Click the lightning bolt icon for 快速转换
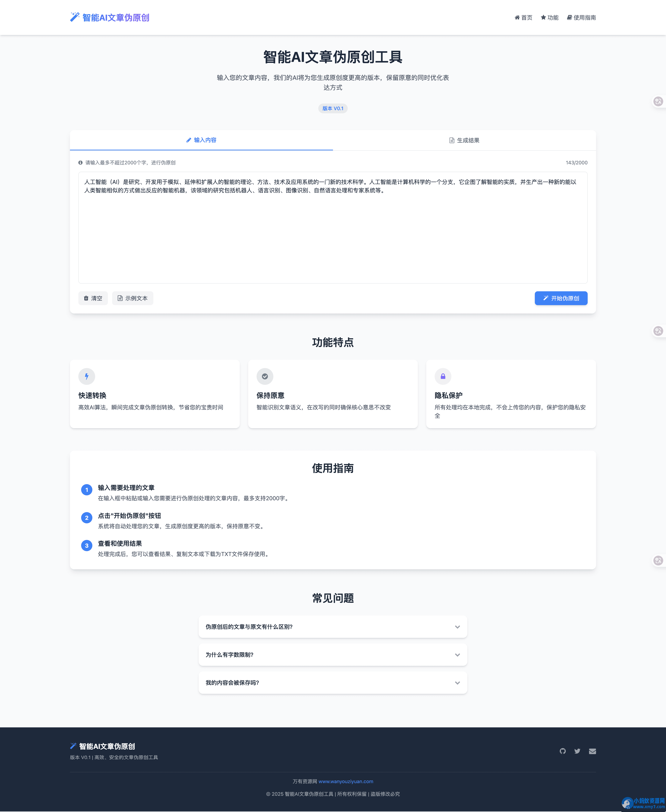 pos(87,376)
